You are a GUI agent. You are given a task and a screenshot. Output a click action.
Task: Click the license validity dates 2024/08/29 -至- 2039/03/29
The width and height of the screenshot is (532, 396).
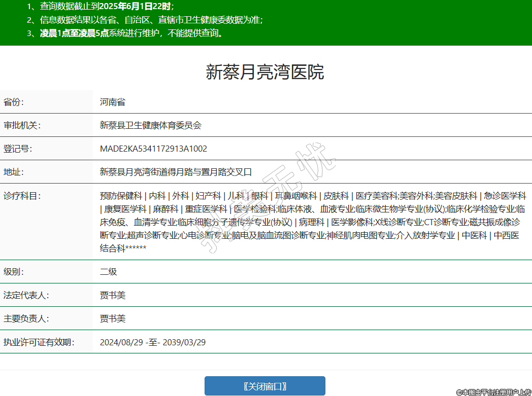(152, 342)
